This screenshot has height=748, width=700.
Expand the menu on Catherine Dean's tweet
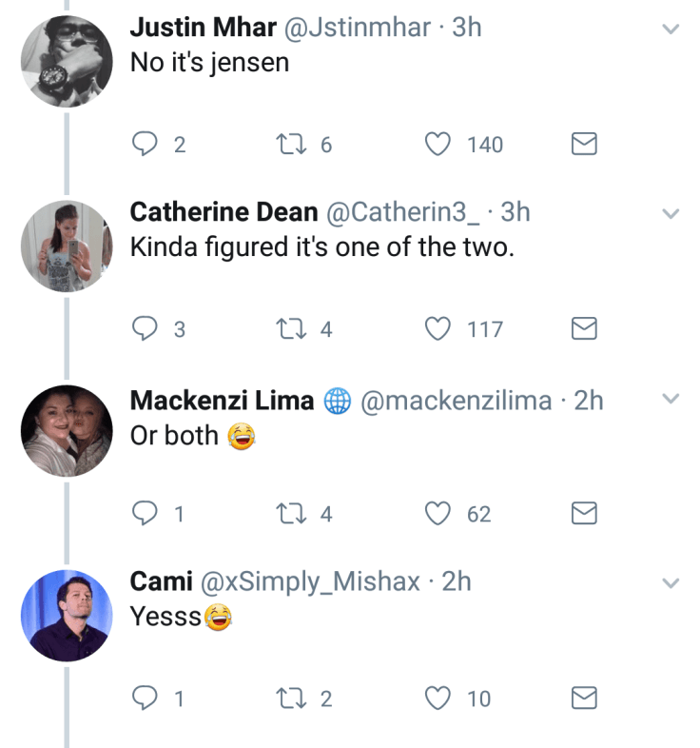671,214
